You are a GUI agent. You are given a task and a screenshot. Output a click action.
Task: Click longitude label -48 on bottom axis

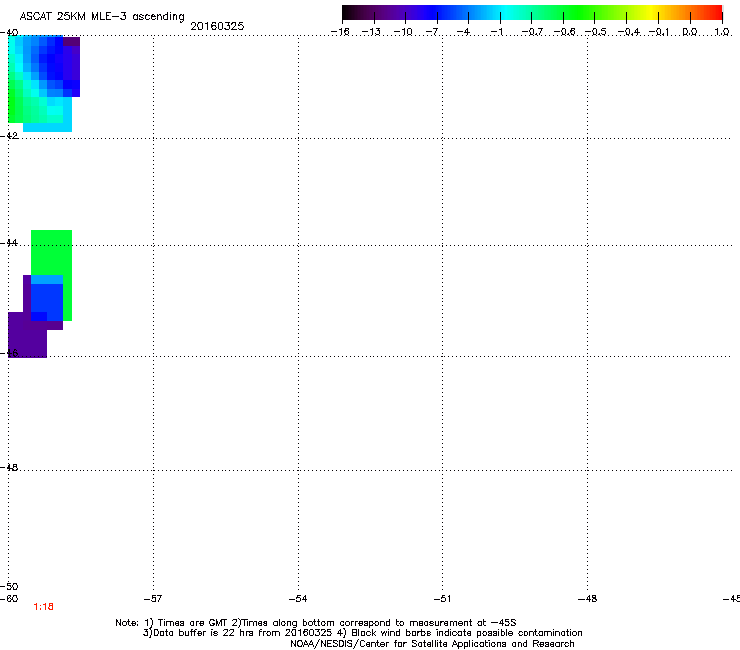click(587, 599)
